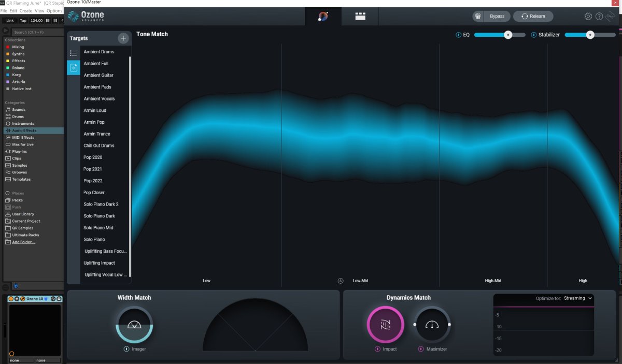Screen dimensions: 622x364
Task: Click the Relearn button
Action: coord(533,16)
